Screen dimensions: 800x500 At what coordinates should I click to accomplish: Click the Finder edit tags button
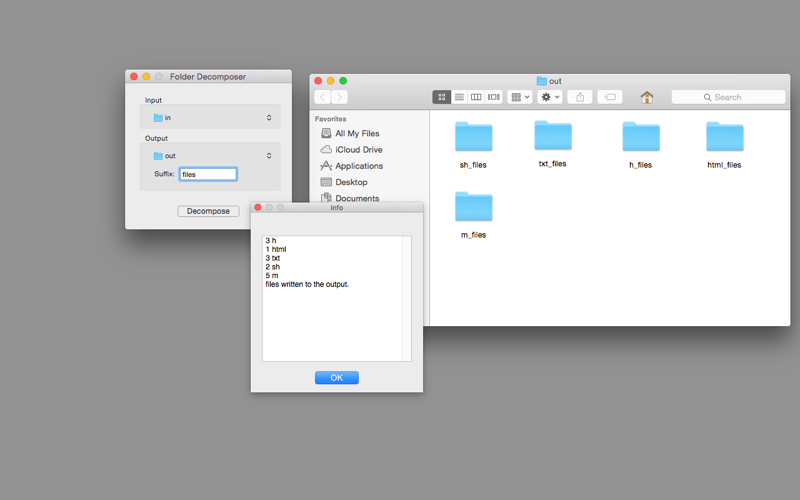coord(610,97)
